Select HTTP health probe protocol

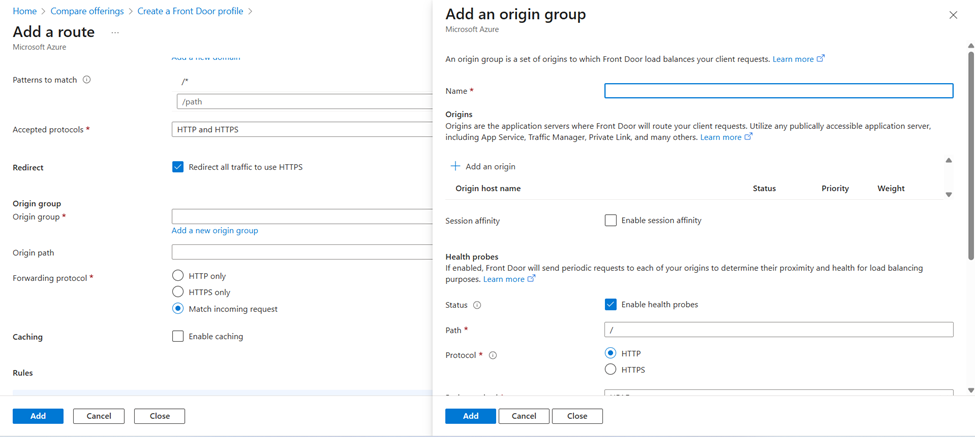point(611,353)
